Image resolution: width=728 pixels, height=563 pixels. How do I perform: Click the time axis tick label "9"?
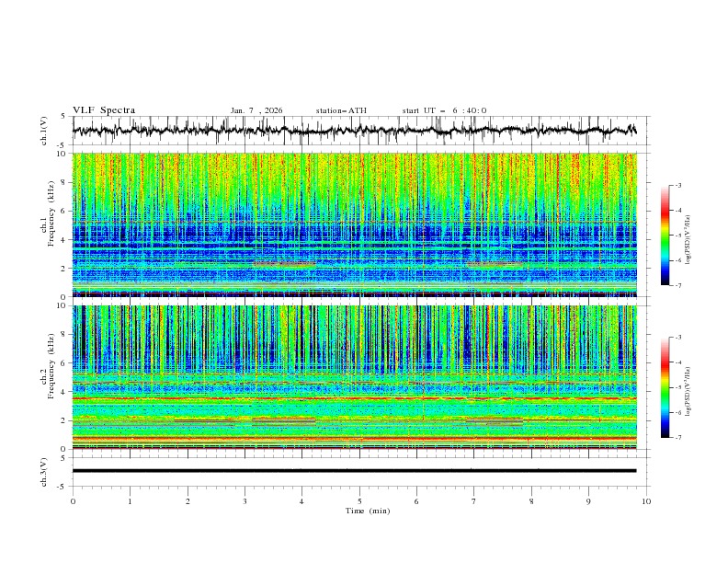(x=588, y=501)
